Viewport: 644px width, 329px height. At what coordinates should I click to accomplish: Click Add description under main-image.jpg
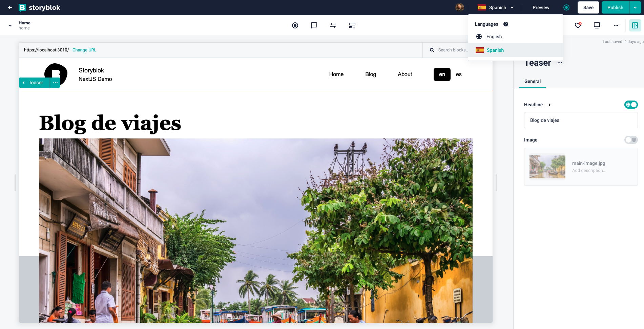(589, 171)
